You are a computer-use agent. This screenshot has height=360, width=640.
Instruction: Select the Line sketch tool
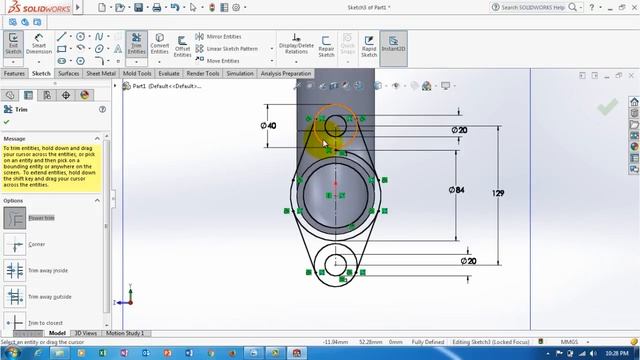click(x=62, y=37)
